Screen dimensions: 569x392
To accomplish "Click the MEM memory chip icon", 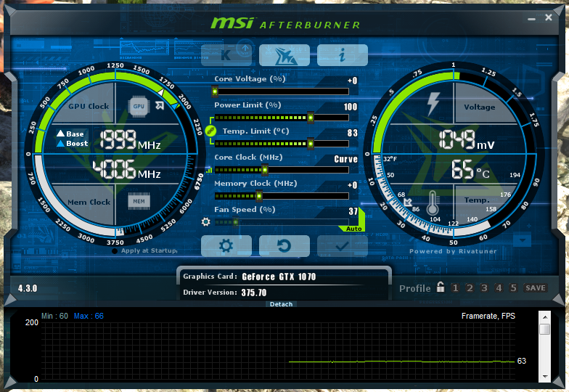I will (139, 202).
